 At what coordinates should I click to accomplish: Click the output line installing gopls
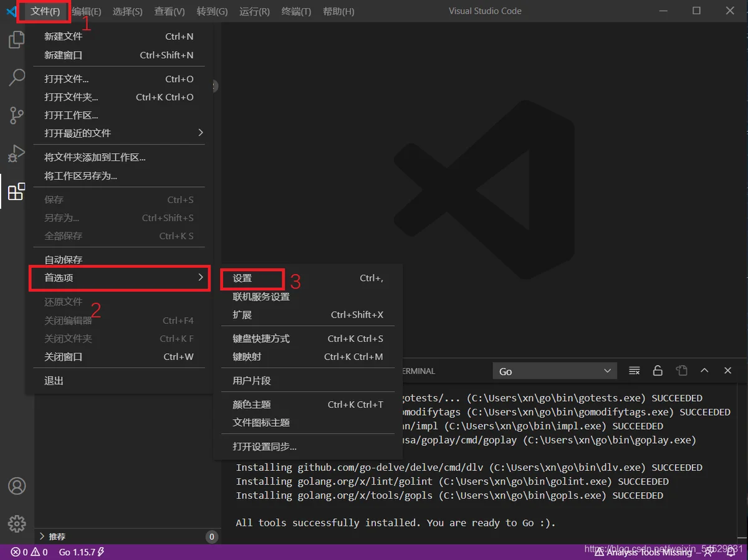pyautogui.click(x=449, y=496)
